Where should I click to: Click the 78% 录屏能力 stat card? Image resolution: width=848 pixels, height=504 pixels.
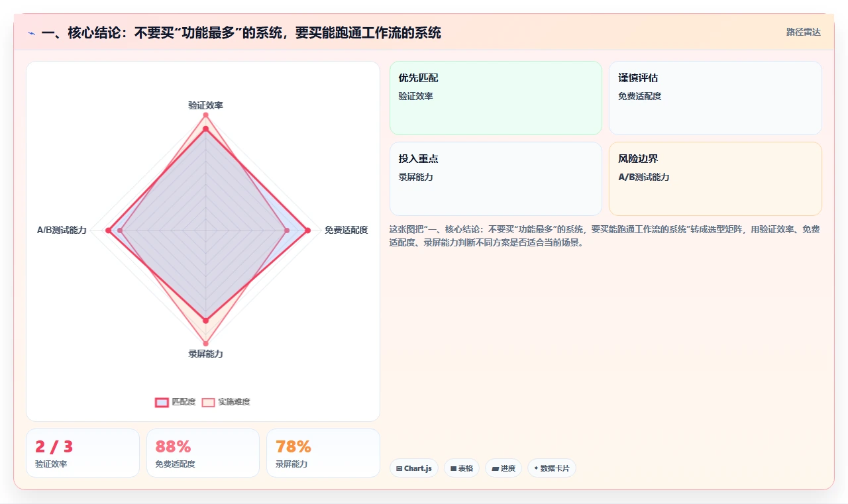tap(323, 453)
